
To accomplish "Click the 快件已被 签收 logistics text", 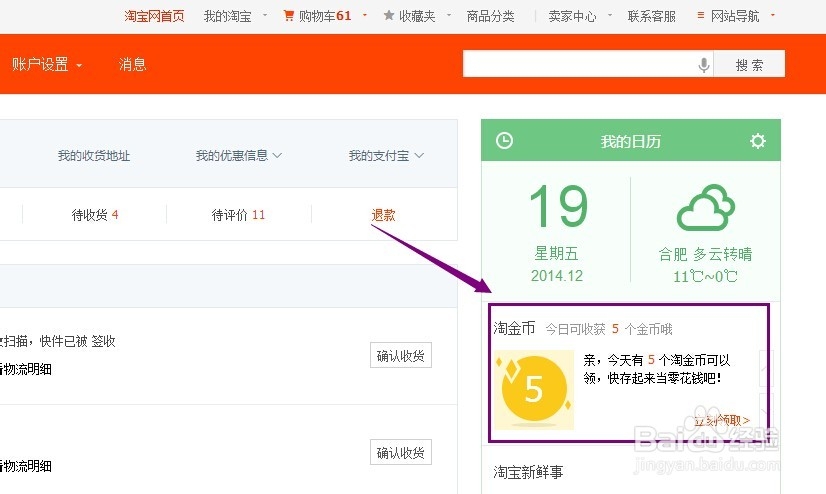I will (x=77, y=341).
